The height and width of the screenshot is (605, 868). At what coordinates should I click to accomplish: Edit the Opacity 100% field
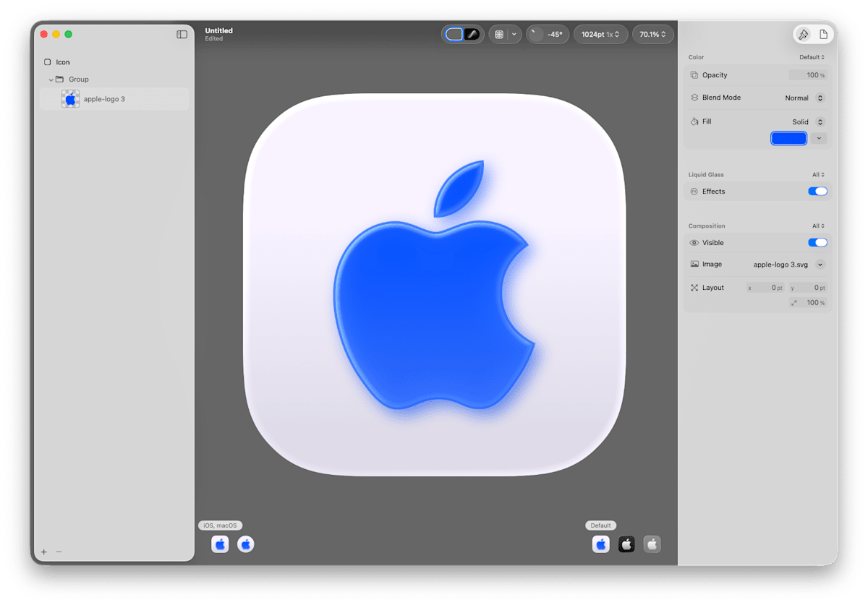pos(808,75)
